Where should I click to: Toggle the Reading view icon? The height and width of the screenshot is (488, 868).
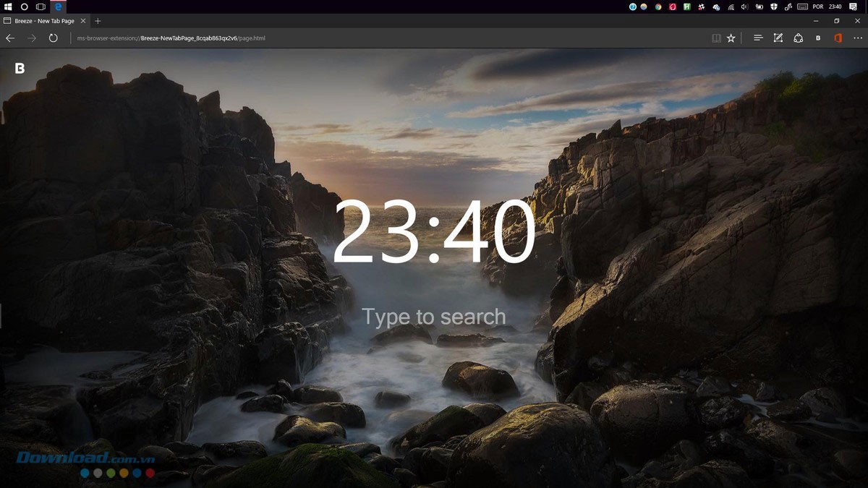716,38
